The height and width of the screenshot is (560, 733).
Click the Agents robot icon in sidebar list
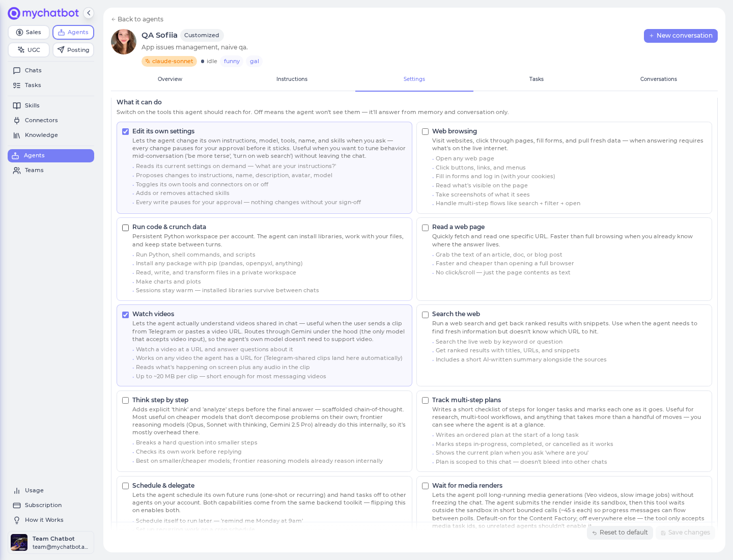pos(16,156)
